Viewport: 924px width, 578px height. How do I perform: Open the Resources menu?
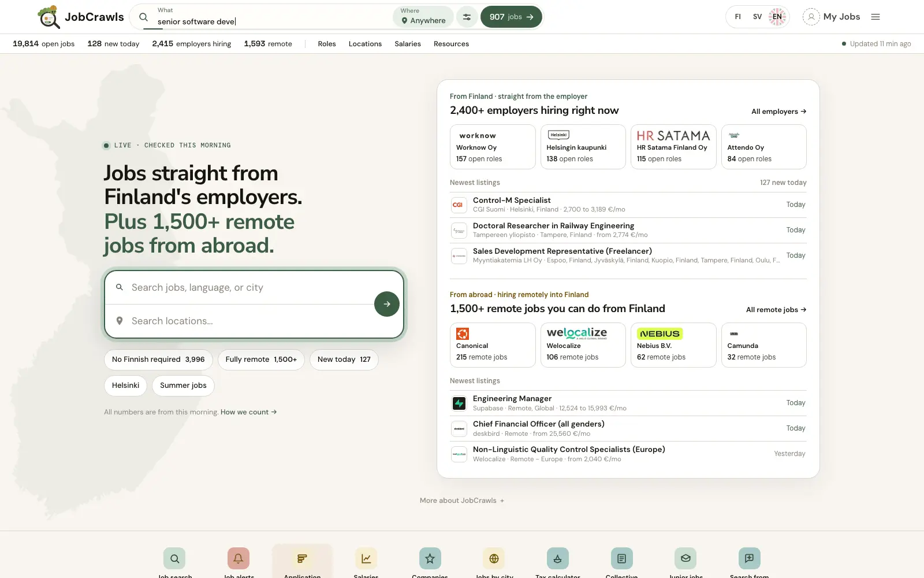(x=451, y=44)
